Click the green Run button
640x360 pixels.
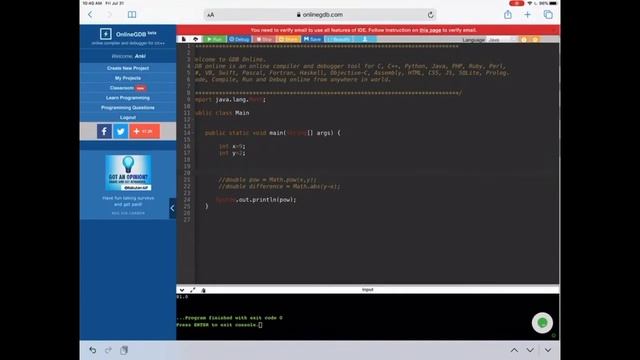[214, 39]
